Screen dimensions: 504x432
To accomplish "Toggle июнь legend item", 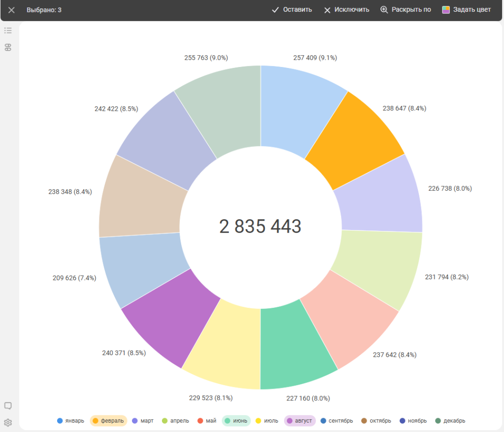I will (236, 421).
